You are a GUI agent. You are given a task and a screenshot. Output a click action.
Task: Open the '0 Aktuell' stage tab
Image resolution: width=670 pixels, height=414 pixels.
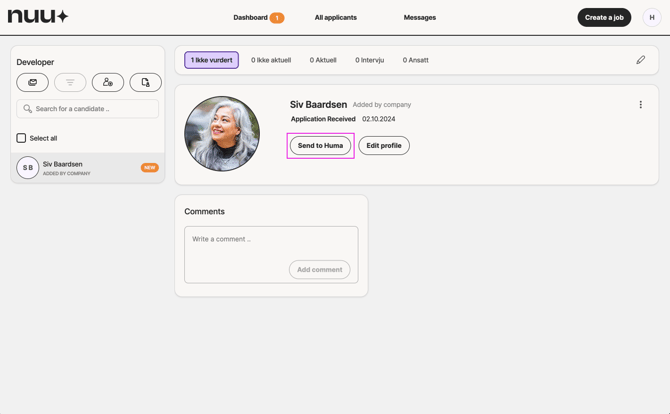click(323, 60)
